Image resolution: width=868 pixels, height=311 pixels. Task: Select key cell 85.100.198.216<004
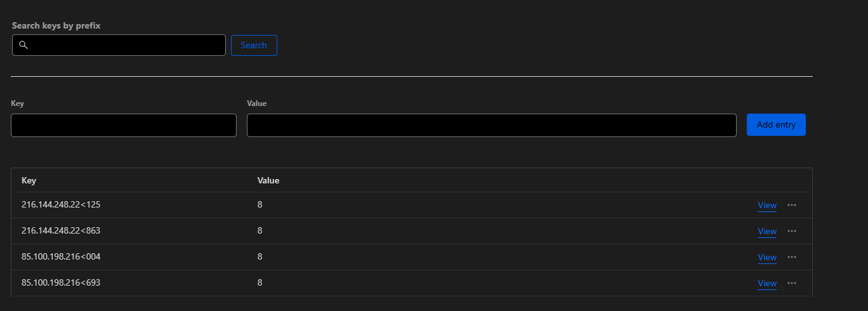(61, 256)
